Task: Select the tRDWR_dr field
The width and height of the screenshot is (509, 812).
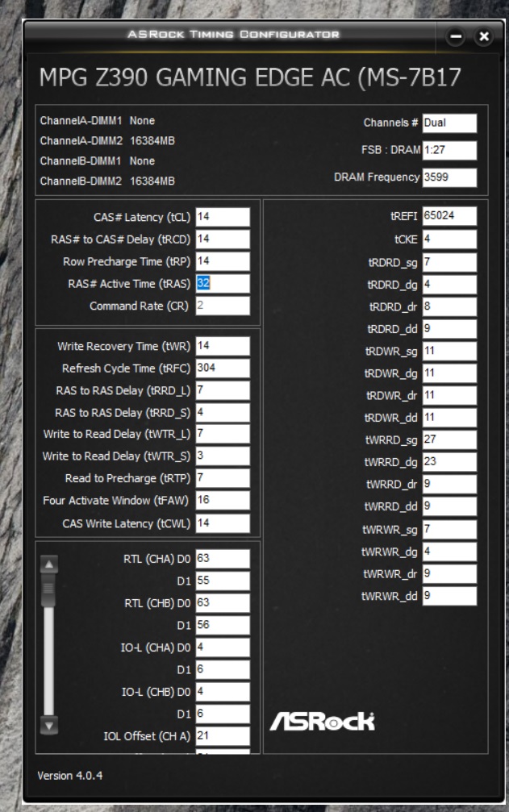Action: 449,396
